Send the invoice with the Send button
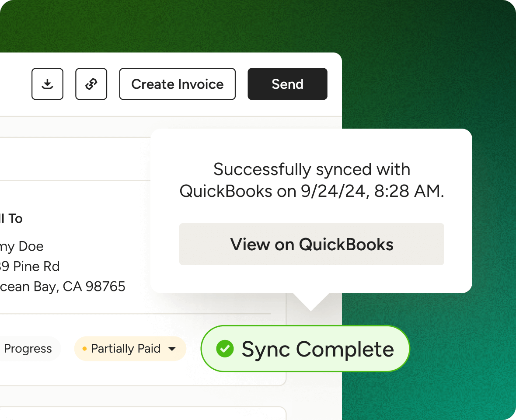Screen dimensions: 516x420 pos(287,84)
